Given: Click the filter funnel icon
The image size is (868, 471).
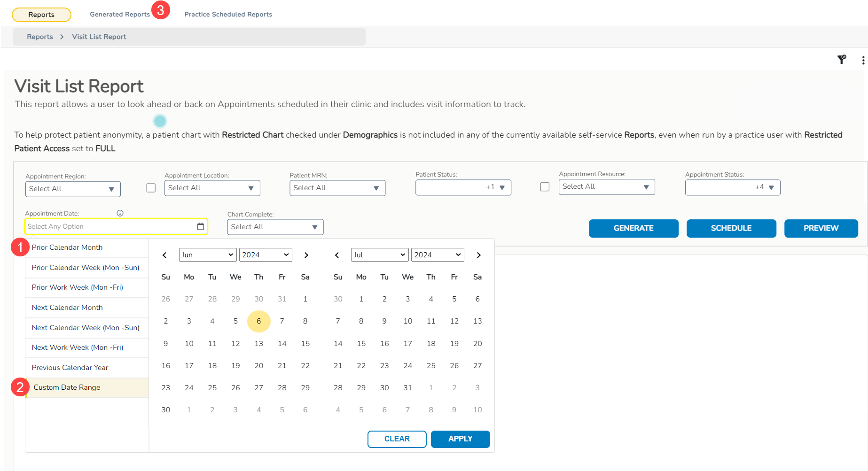Looking at the screenshot, I should [841, 60].
